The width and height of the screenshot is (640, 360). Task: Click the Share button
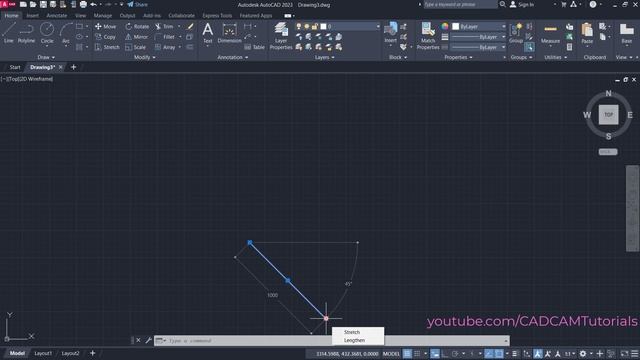[138, 4]
